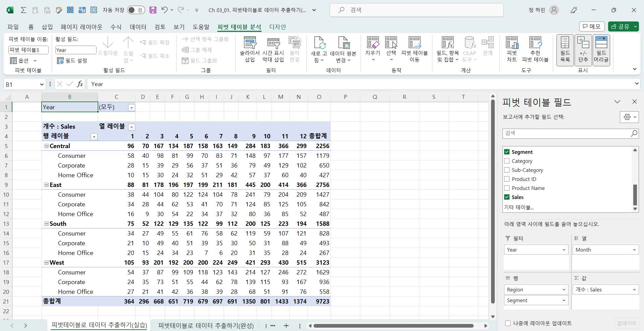The height and width of the screenshot is (331, 644).
Task: Open the Year filter dropdown in cell C1
Action: click(x=132, y=108)
